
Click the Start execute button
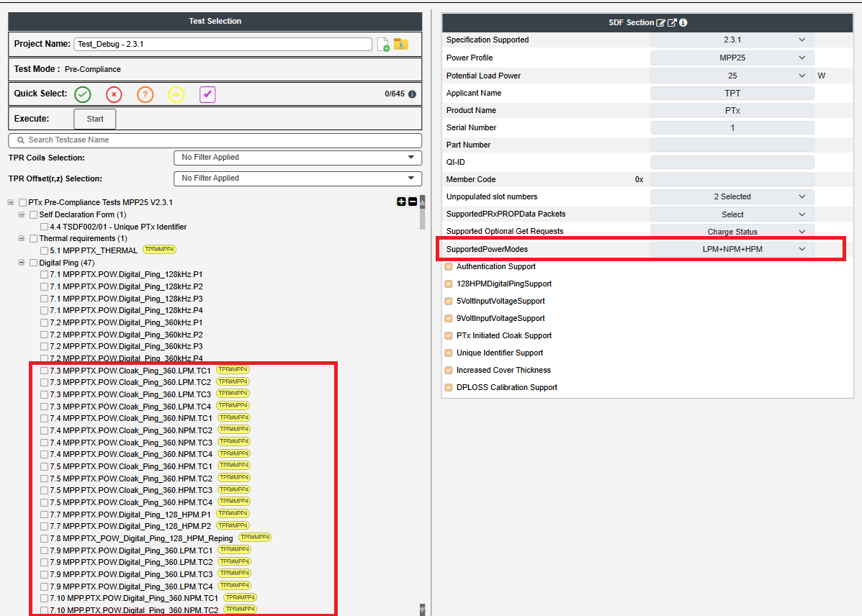coord(94,119)
